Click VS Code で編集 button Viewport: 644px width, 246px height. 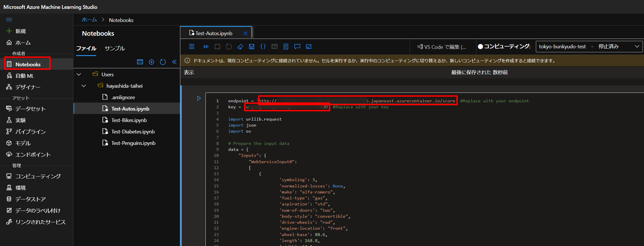(442, 47)
